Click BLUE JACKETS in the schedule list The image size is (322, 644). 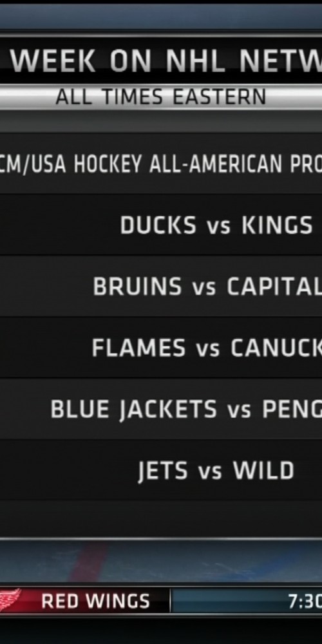[x=133, y=410]
